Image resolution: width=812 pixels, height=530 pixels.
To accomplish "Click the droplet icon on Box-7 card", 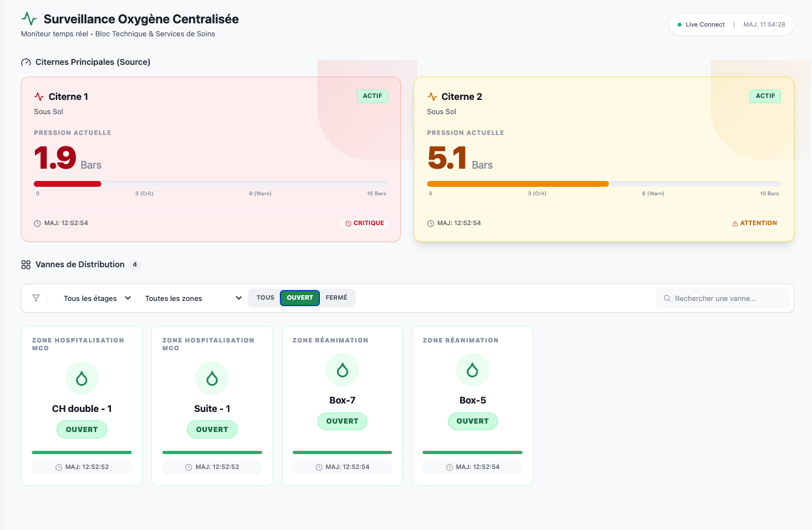I will pyautogui.click(x=342, y=370).
